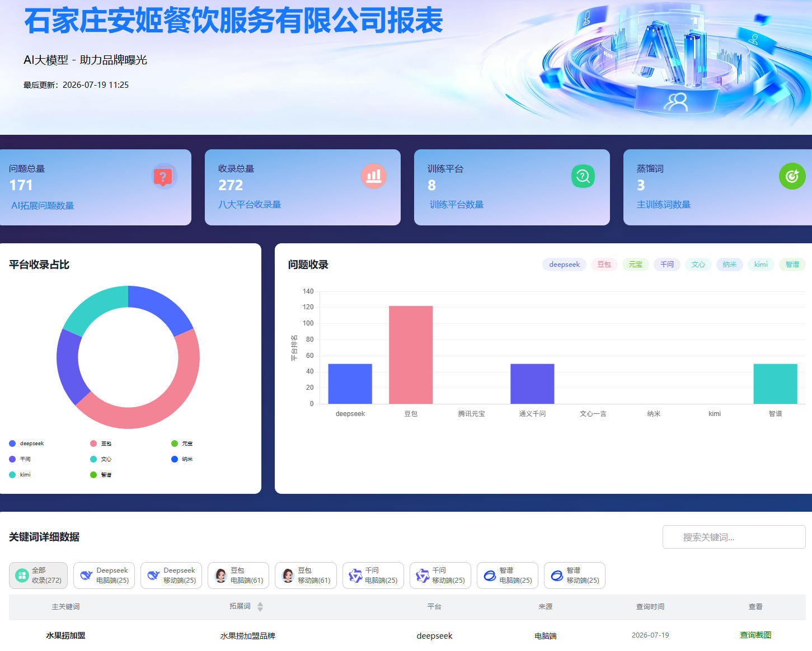The width and height of the screenshot is (812, 651).
Task: Toggle 元宝 series in 问题收录 legend
Action: point(636,265)
